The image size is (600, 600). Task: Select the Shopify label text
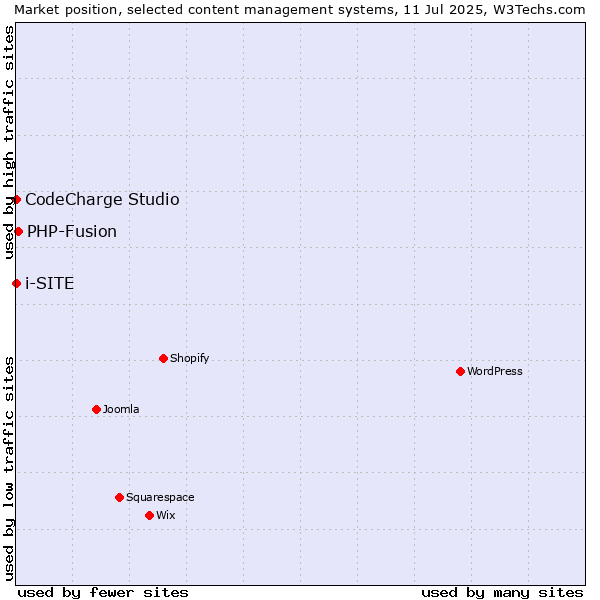click(x=189, y=359)
